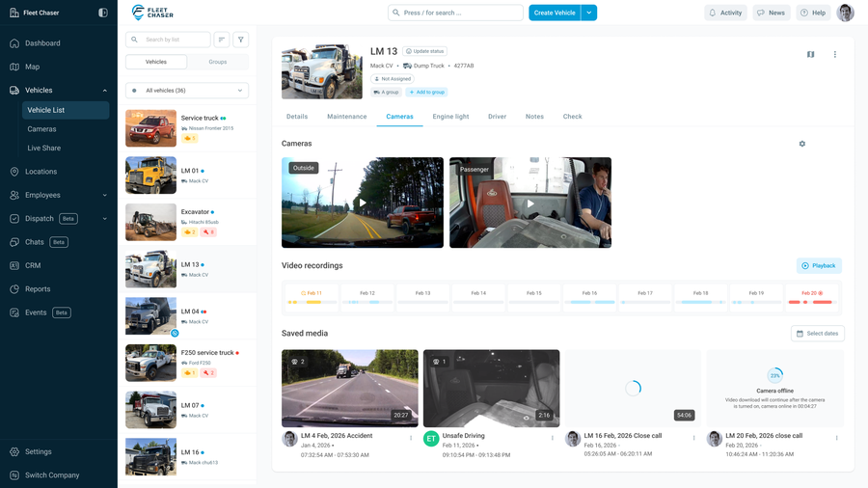Switch to the Check tab
Image resolution: width=868 pixels, height=488 pixels.
[572, 117]
